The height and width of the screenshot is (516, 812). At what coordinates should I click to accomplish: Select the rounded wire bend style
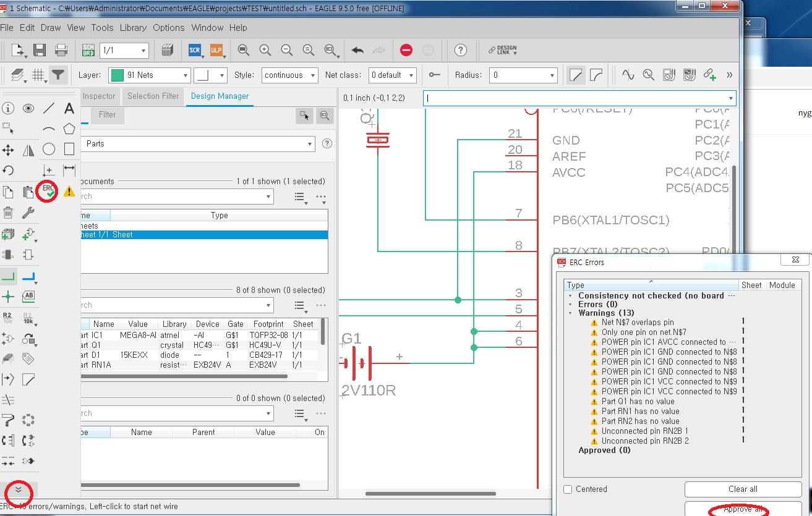click(x=596, y=75)
